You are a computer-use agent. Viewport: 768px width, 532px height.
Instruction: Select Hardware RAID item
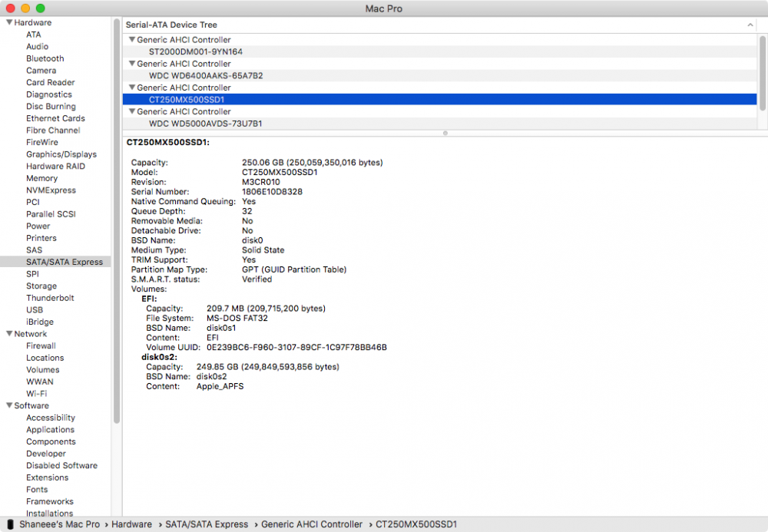pos(55,167)
